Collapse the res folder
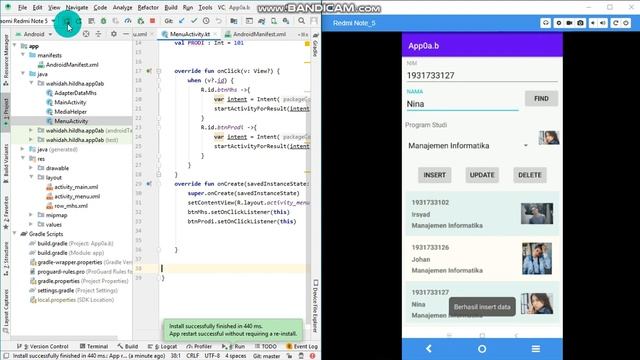Image resolution: width=640 pixels, height=360 pixels. coord(23,158)
